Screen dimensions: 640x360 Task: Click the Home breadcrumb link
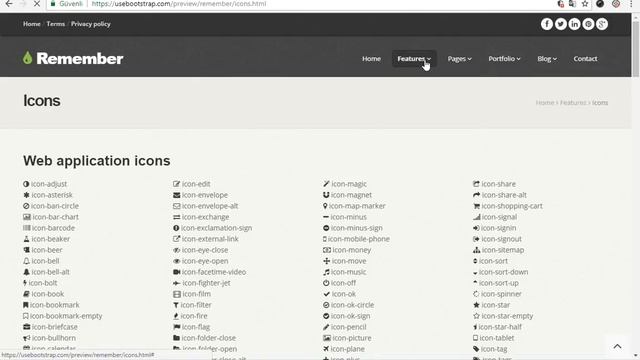tap(544, 103)
